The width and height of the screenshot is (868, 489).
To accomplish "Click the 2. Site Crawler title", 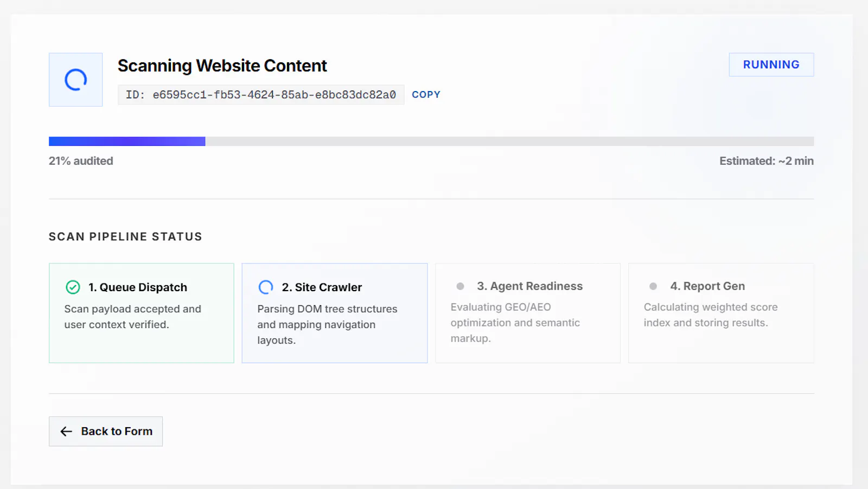I will [x=322, y=287].
